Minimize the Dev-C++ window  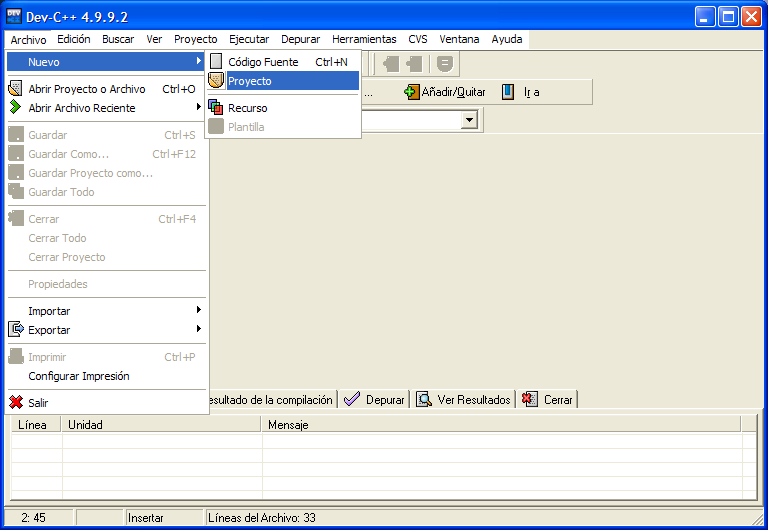705,17
